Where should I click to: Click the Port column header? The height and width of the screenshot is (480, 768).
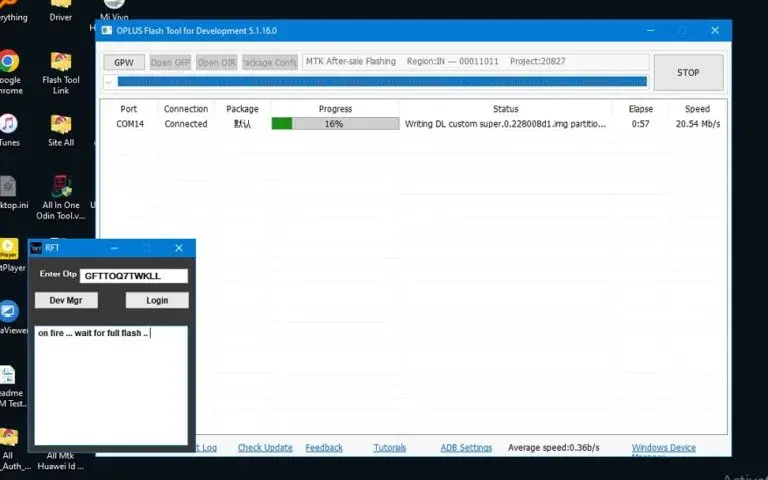point(129,109)
